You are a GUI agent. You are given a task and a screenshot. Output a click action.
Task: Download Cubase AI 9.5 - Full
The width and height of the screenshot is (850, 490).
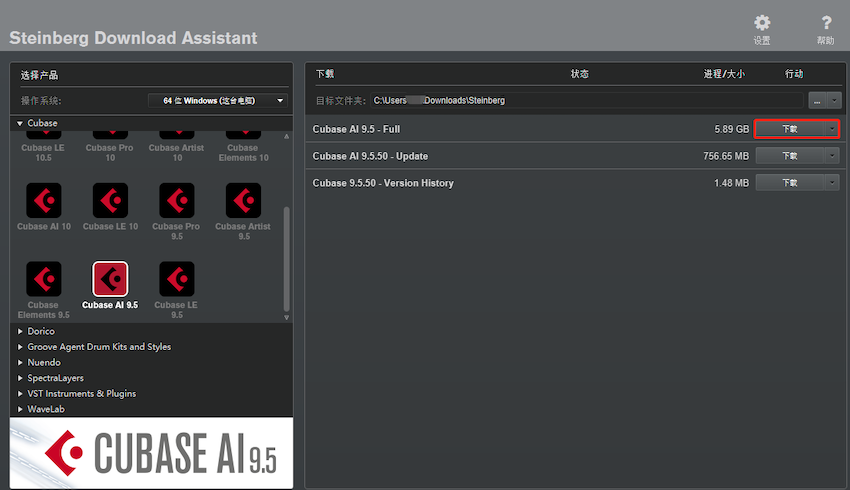(x=790, y=129)
